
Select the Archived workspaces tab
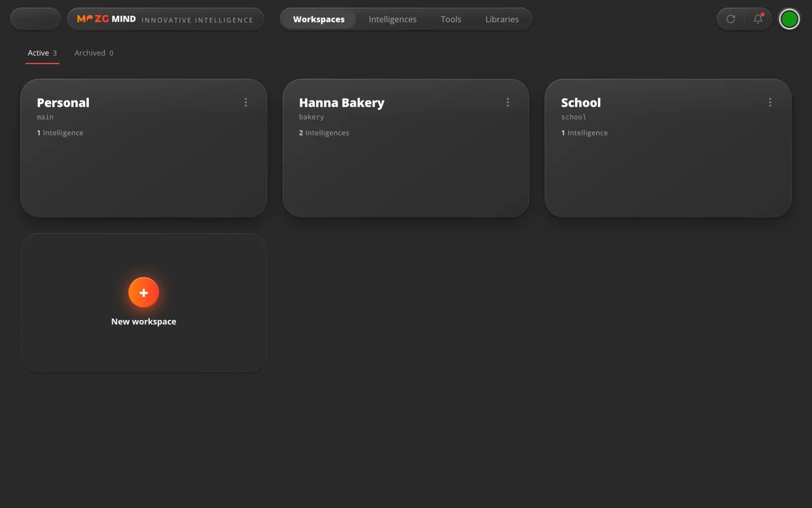(x=94, y=53)
